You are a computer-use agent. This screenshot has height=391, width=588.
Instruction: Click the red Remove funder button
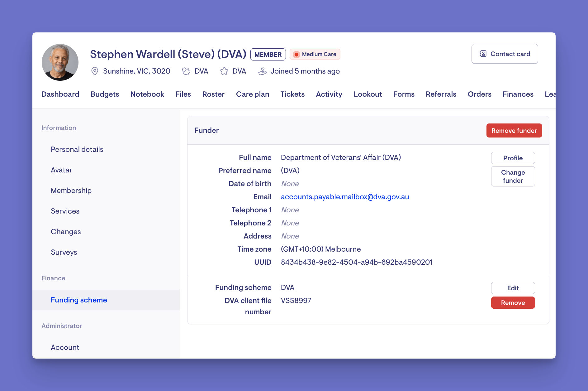pos(514,131)
